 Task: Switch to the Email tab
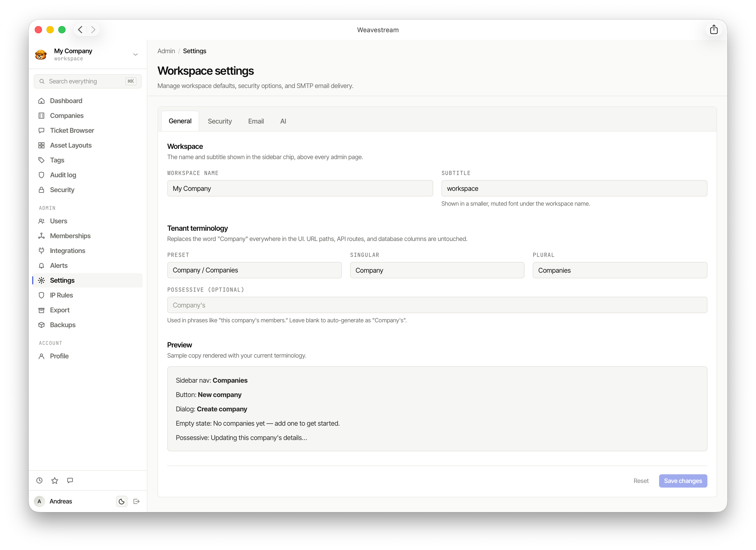(256, 121)
